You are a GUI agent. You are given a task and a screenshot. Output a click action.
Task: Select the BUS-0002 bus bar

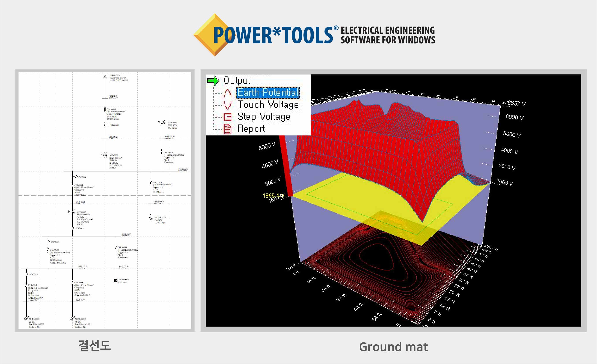click(x=105, y=139)
